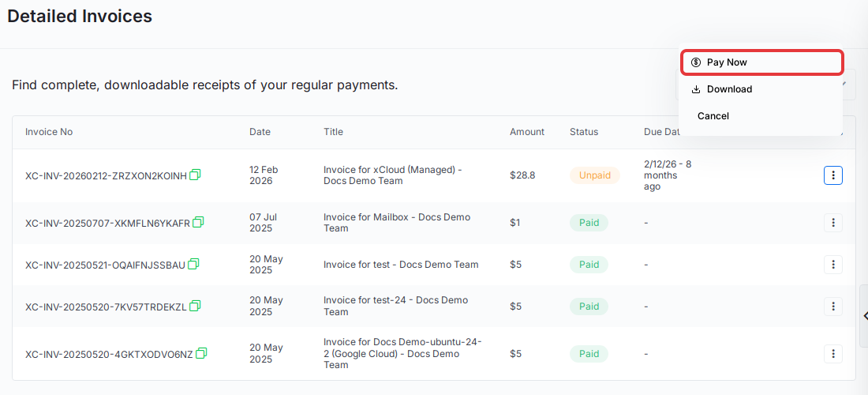Viewport: 868px width, 395px height.
Task: Click Paid badge on the $5 test invoice row
Action: (589, 265)
